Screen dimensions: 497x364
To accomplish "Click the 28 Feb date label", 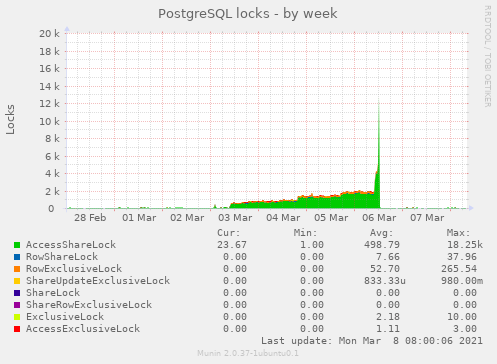I will point(90,218).
